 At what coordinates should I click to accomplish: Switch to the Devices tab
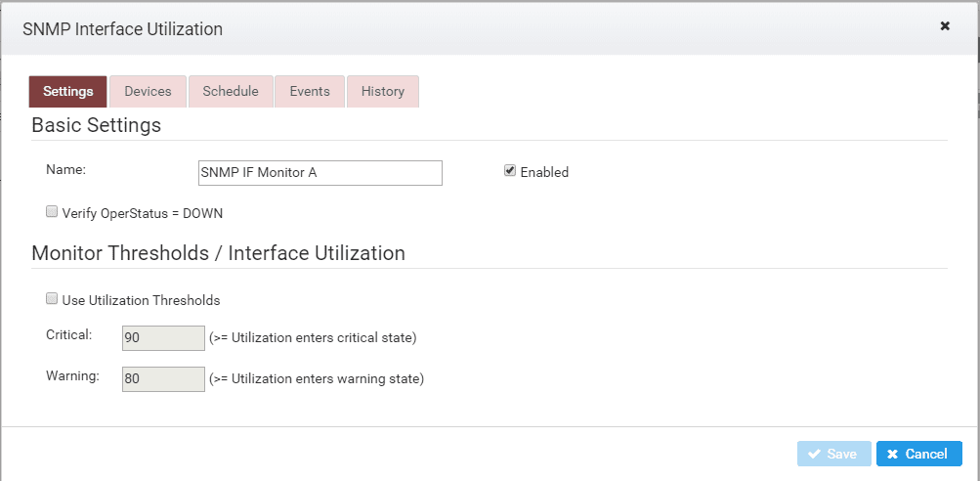148,91
